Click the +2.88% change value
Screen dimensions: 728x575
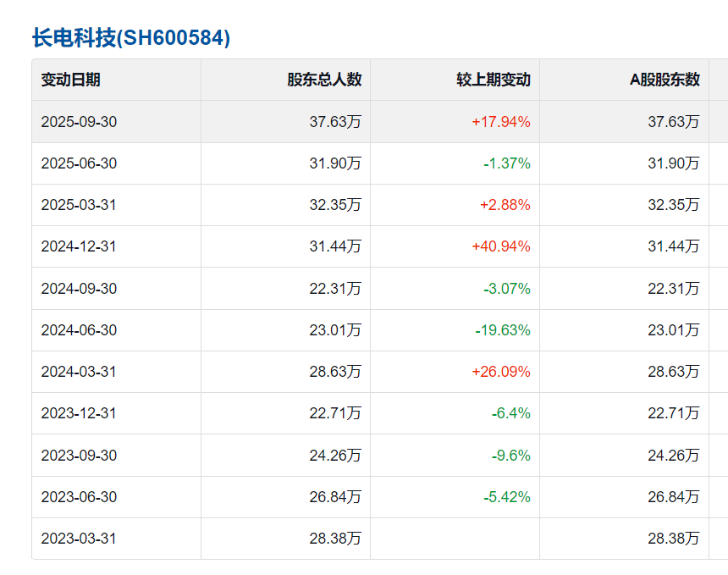tap(505, 205)
